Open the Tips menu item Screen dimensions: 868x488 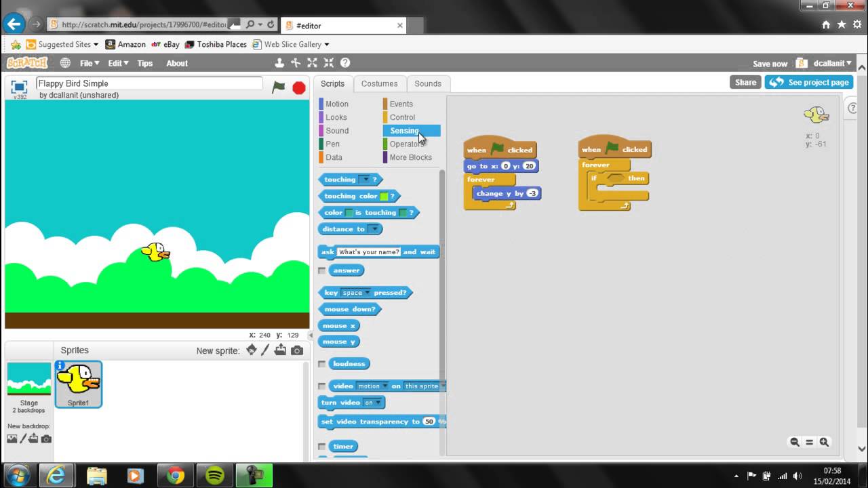145,63
